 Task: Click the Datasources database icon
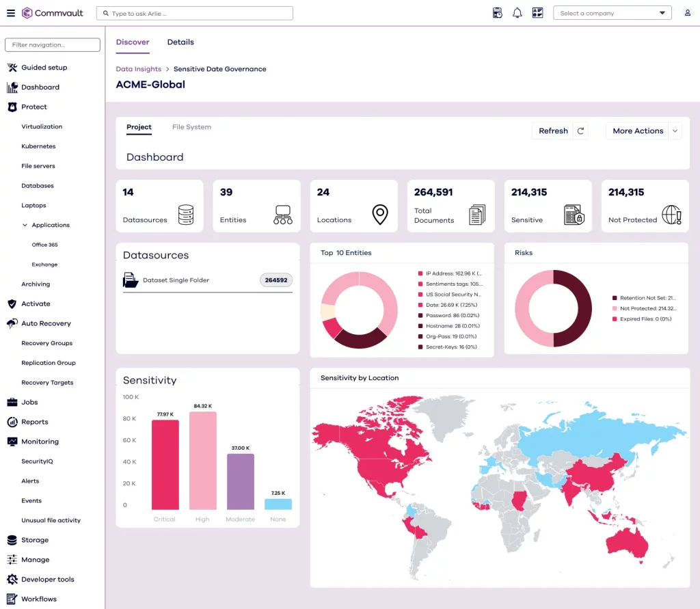[185, 215]
